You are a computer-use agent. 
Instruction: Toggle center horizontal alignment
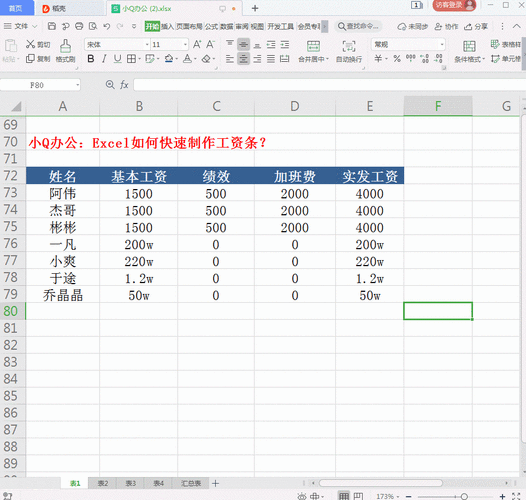pyautogui.click(x=243, y=59)
